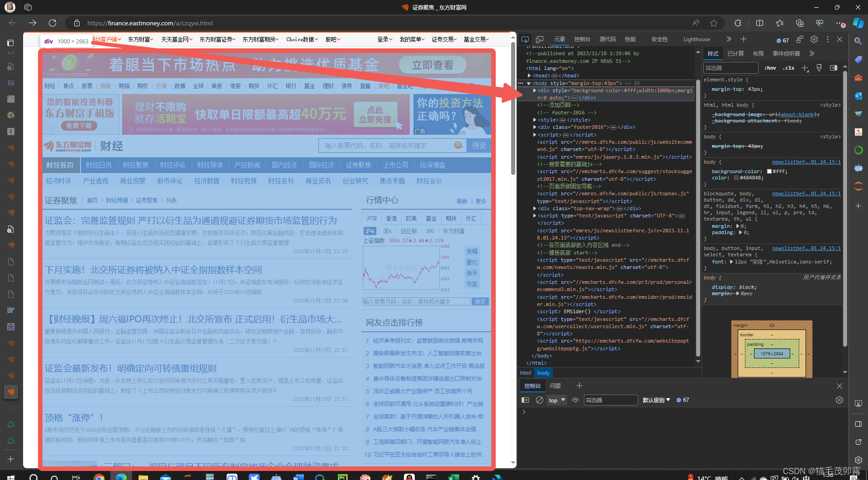Open the 67 issues counter in top toolbar
This screenshot has height=480, width=868.
(783, 40)
